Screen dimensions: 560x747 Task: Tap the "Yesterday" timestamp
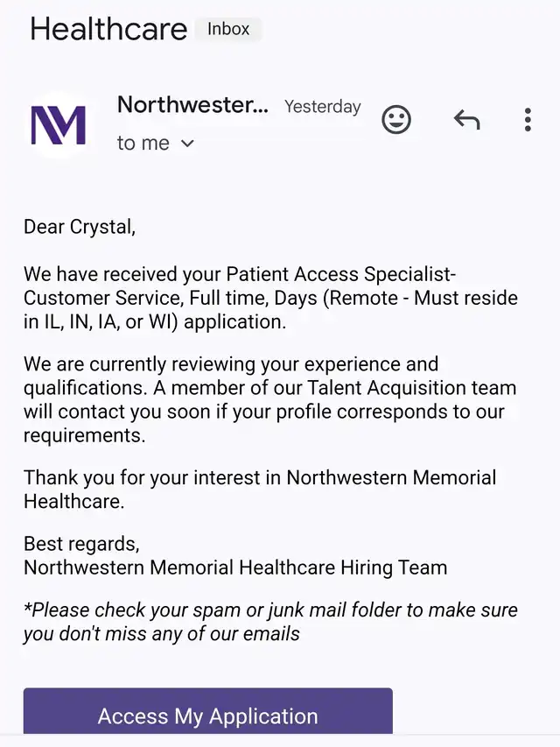tap(323, 107)
